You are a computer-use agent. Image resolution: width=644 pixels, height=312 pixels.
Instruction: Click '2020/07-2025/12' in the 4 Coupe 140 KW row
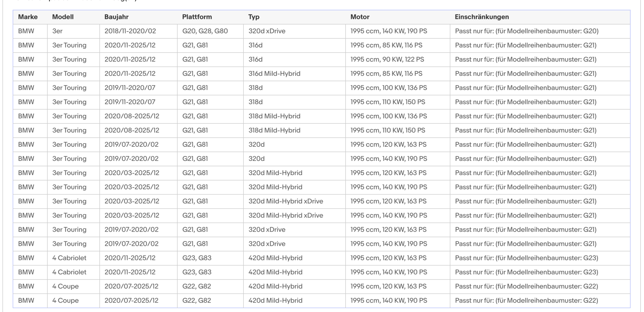[131, 300]
